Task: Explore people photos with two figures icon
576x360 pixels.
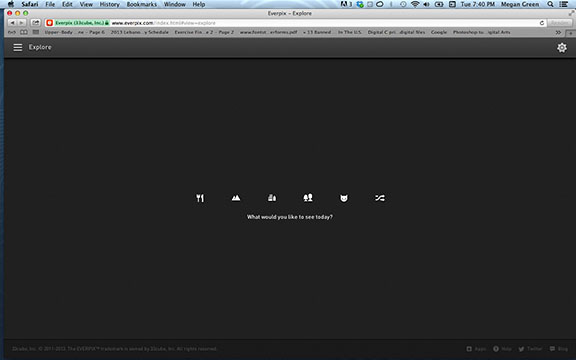Action: 308,198
